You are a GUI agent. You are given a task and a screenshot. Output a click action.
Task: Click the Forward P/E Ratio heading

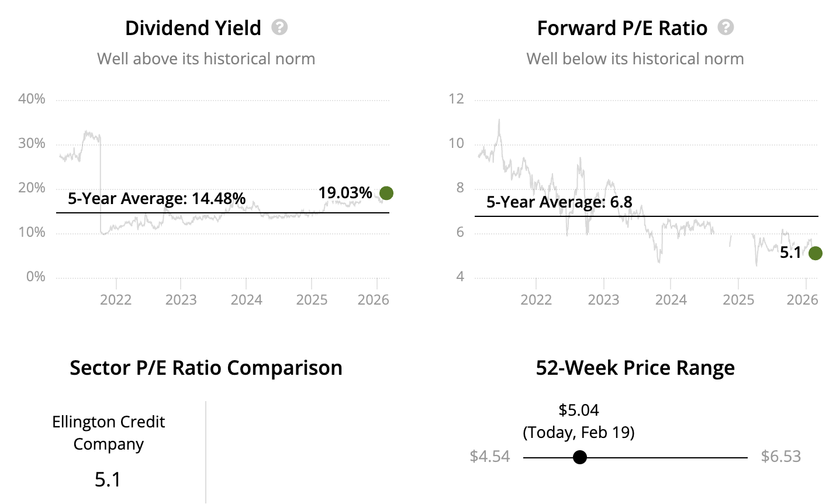pos(622,28)
